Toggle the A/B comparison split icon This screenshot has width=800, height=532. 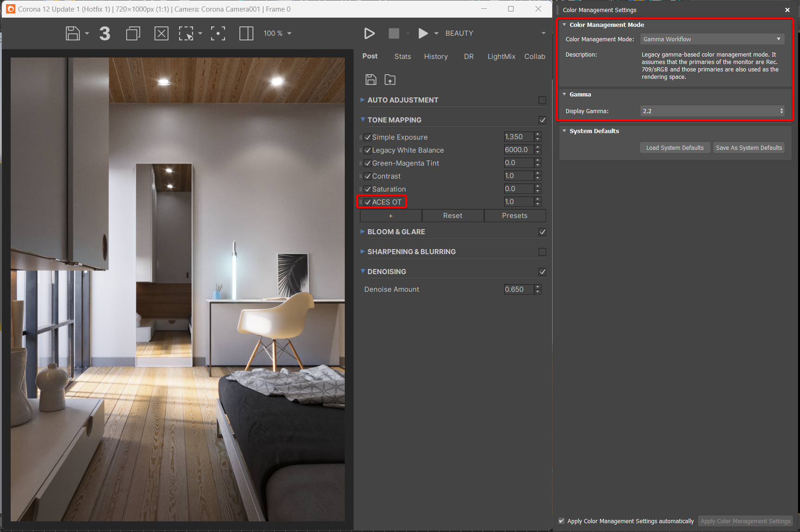(x=246, y=33)
